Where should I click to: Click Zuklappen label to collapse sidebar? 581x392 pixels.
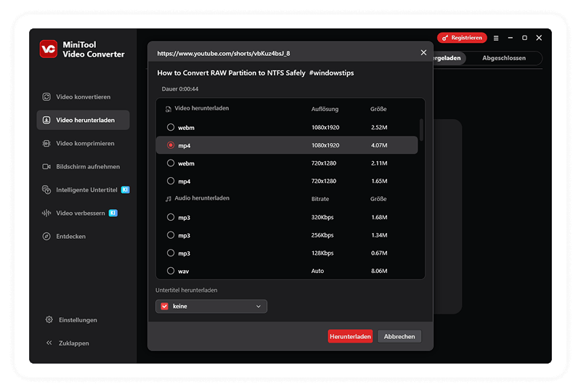point(74,343)
